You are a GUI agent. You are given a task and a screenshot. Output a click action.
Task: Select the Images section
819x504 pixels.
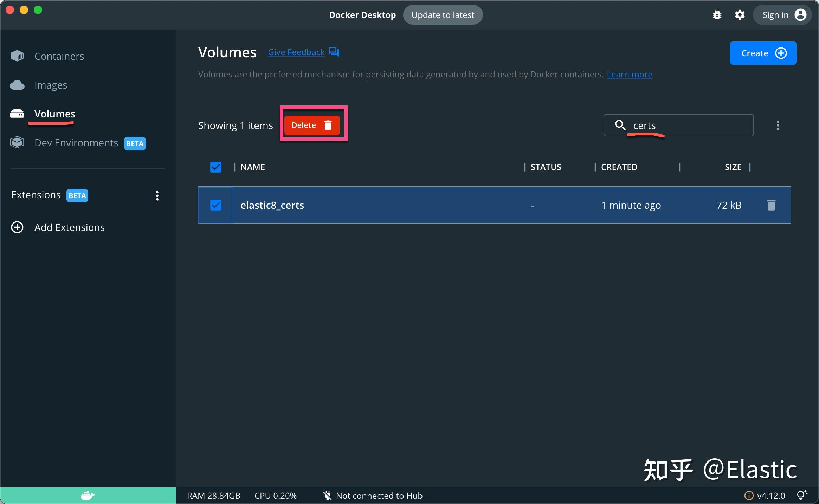click(x=51, y=85)
